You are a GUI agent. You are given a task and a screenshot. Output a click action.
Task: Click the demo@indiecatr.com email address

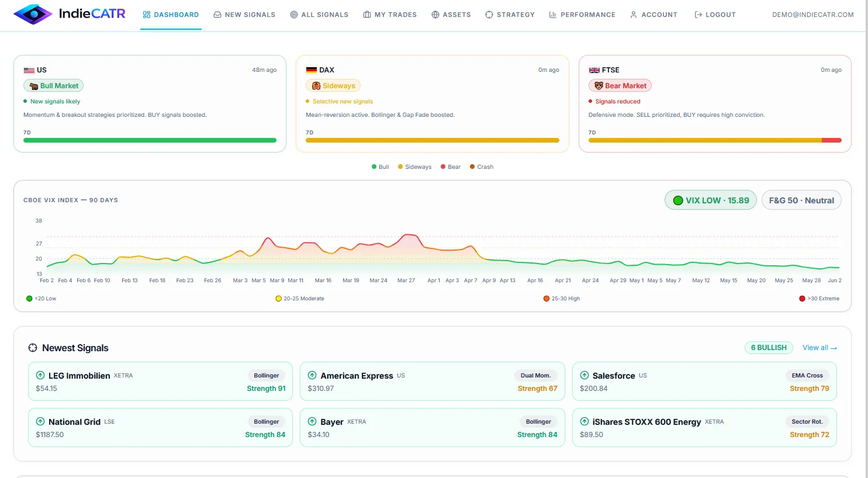813,15
